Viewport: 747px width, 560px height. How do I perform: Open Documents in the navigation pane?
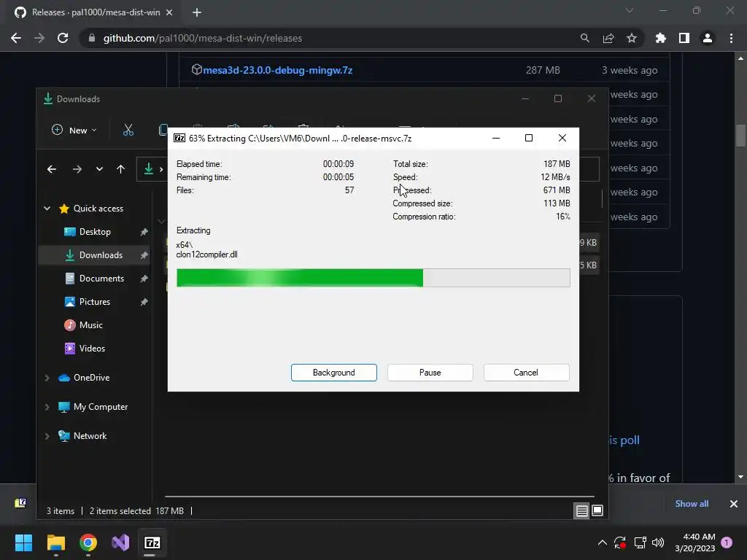101,278
